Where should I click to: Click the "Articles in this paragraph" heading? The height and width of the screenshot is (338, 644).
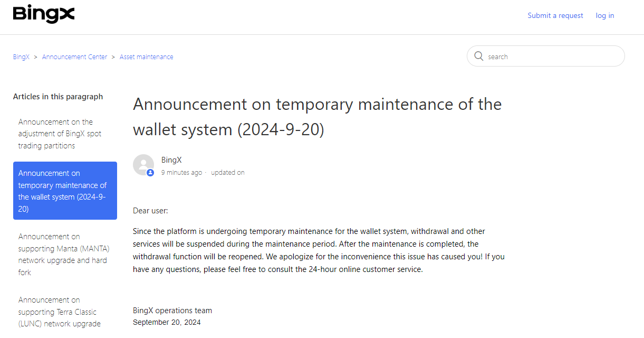click(58, 97)
